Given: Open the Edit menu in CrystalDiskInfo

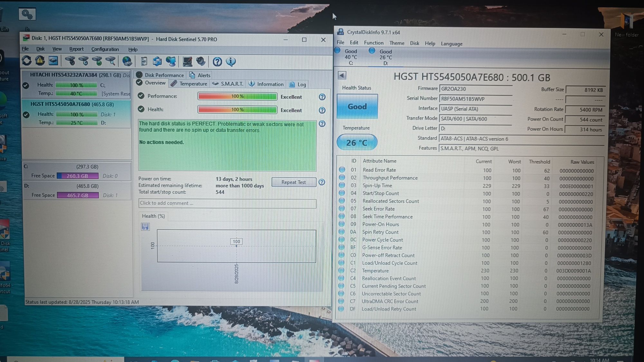Looking at the screenshot, I should (x=354, y=42).
